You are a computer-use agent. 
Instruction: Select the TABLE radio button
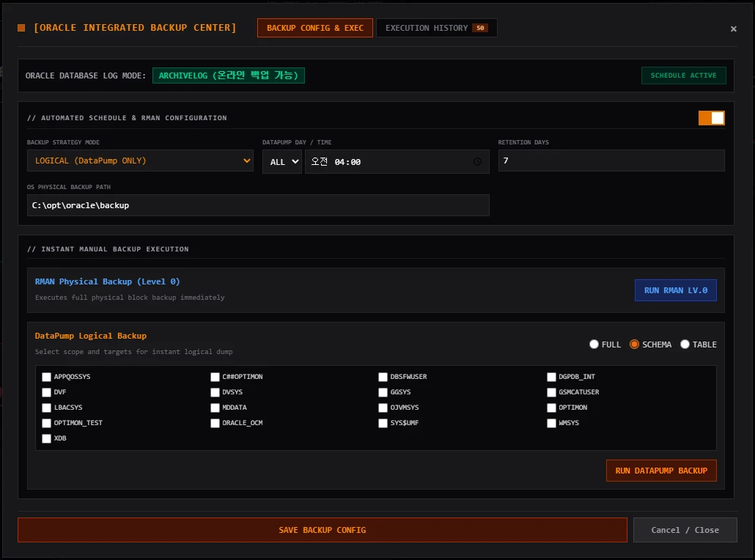coord(685,345)
